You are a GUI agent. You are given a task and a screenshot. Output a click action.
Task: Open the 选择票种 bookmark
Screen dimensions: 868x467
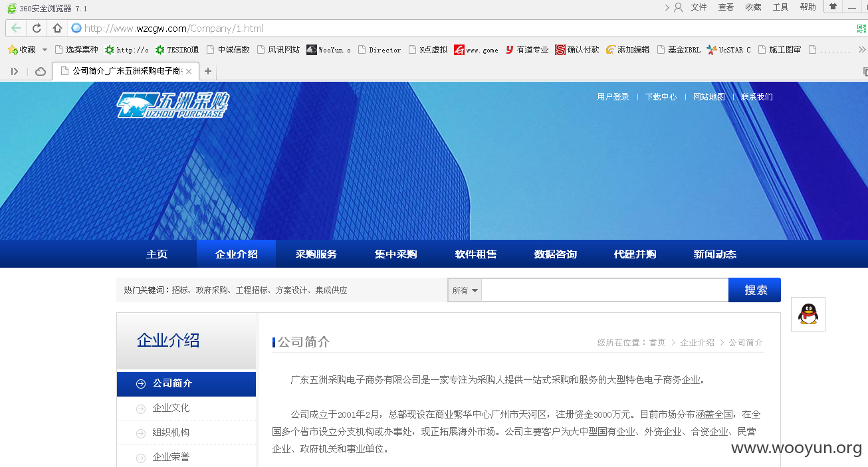[76, 50]
